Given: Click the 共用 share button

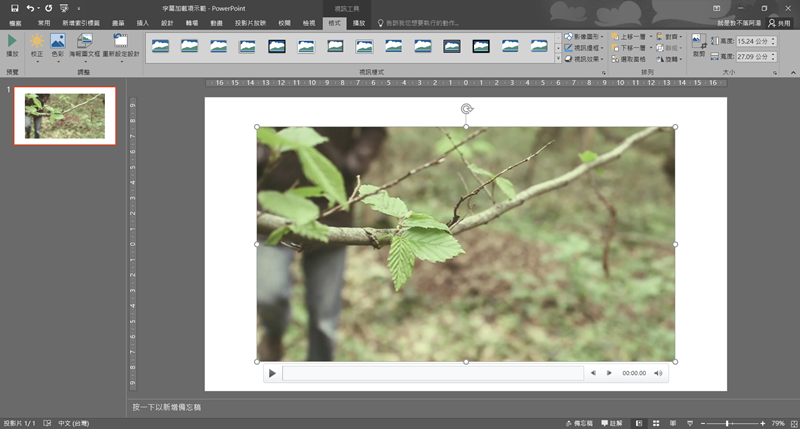Looking at the screenshot, I should point(778,21).
